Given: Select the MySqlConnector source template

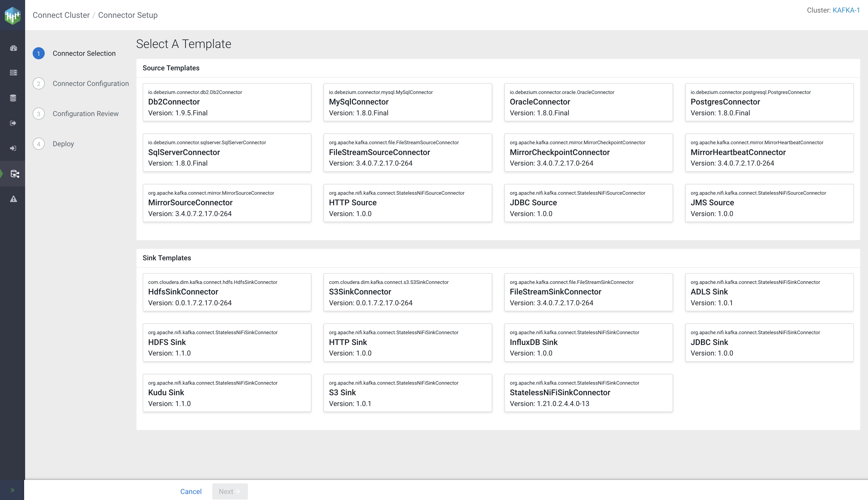Looking at the screenshot, I should (x=407, y=102).
